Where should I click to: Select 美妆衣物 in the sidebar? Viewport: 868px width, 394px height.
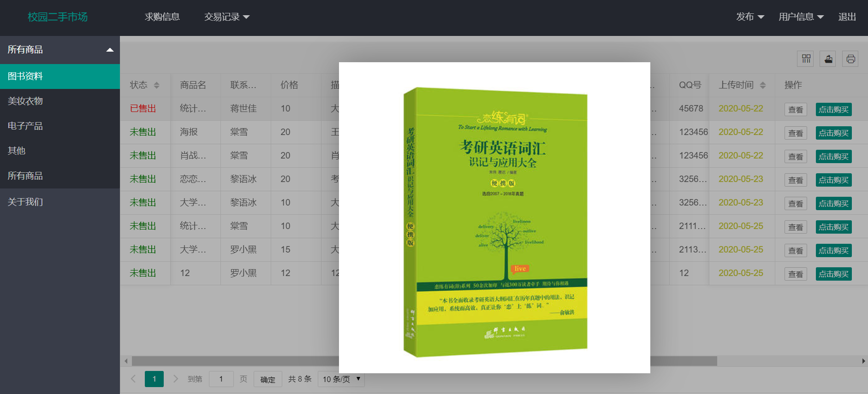tap(60, 101)
